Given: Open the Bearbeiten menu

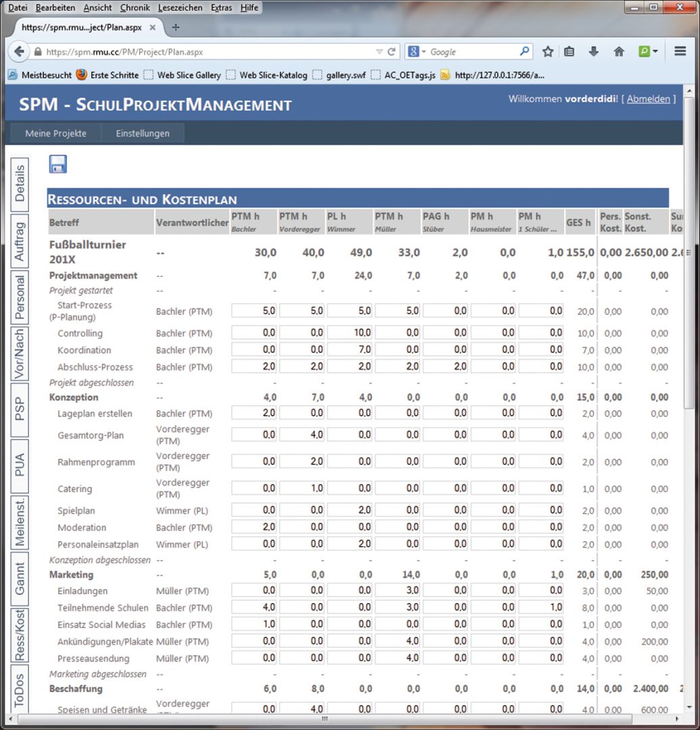Looking at the screenshot, I should 55,8.
